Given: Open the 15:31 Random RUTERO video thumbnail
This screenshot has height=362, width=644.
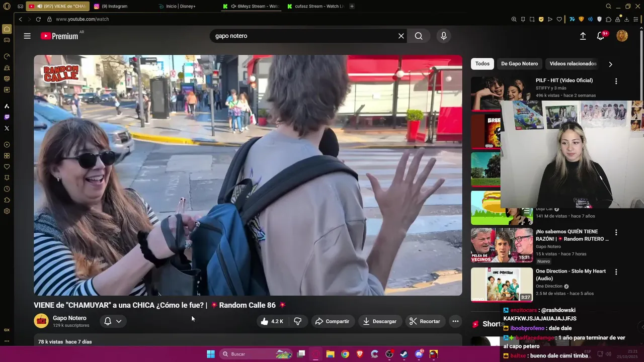Looking at the screenshot, I should 502,245.
